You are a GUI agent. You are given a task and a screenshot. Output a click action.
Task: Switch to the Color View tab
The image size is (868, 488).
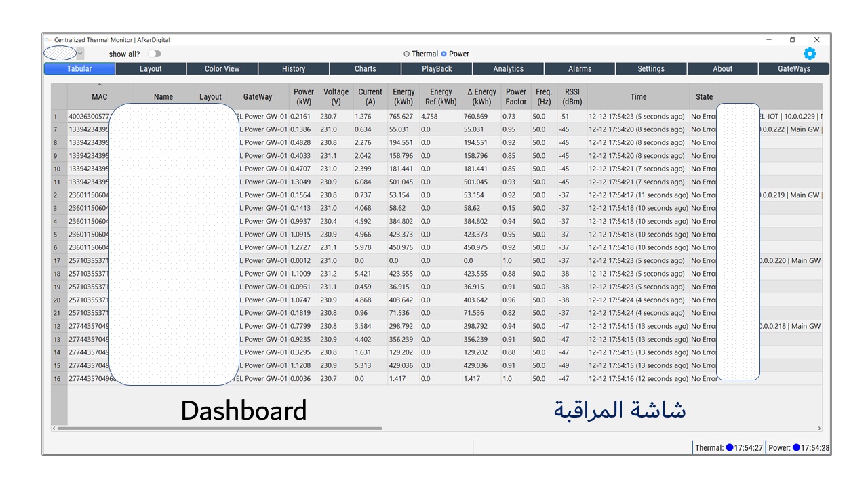222,68
